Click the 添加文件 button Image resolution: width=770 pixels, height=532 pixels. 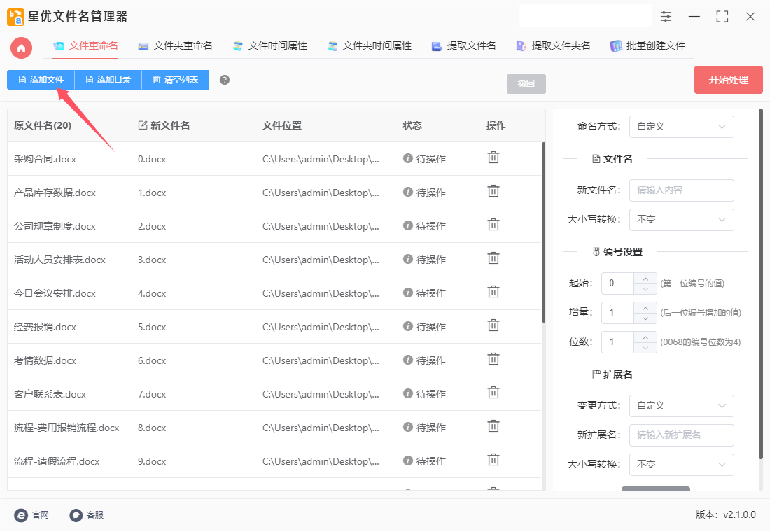point(41,80)
